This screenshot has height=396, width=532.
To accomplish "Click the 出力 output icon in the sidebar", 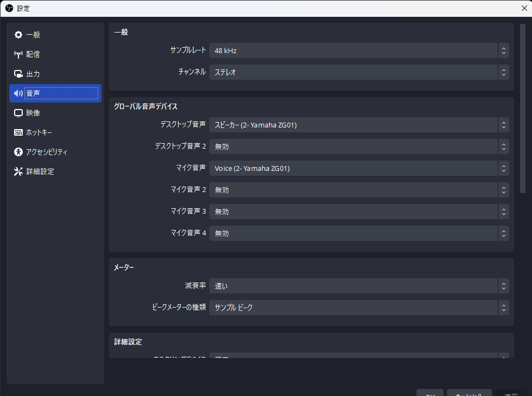I will [18, 74].
